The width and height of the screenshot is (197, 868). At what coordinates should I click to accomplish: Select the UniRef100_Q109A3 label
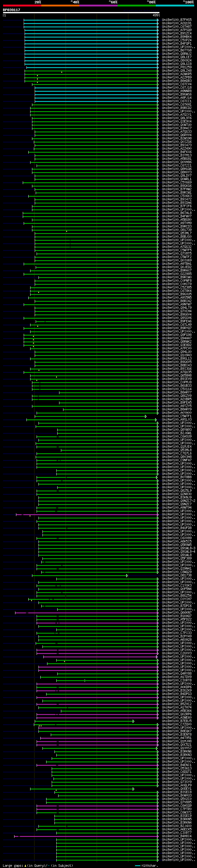[x=177, y=355]
